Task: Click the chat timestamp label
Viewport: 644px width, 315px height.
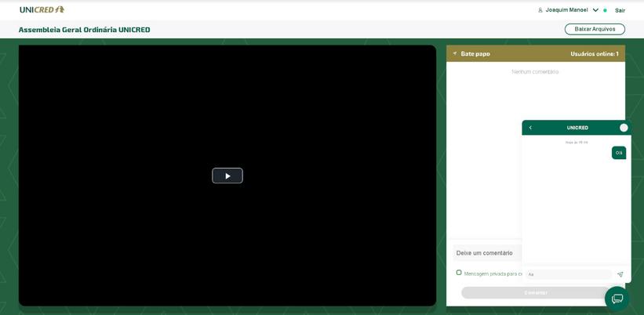Action: coord(577,143)
